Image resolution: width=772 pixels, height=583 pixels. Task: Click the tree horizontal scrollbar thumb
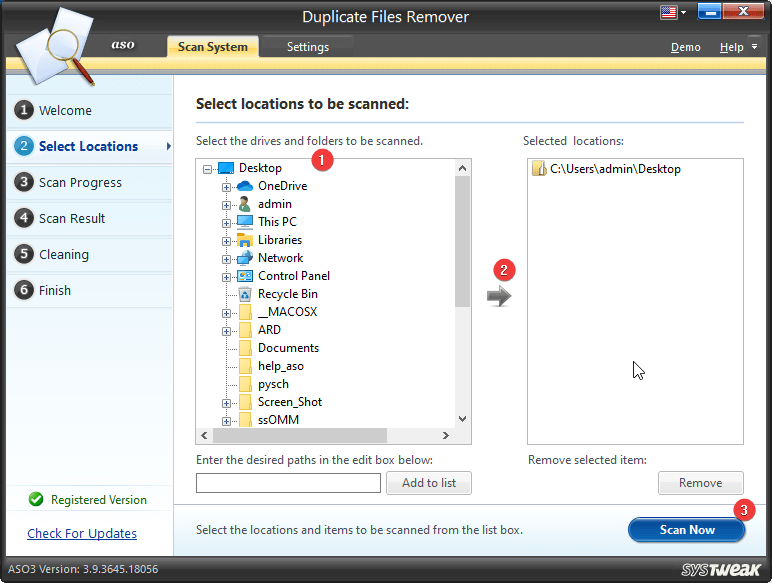[x=300, y=436]
